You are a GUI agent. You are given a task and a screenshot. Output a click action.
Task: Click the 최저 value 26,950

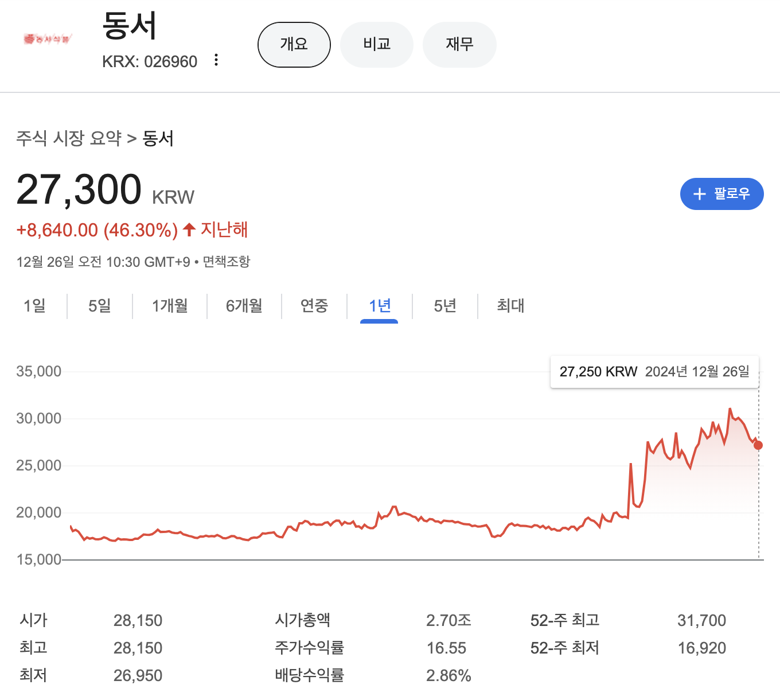click(x=138, y=675)
